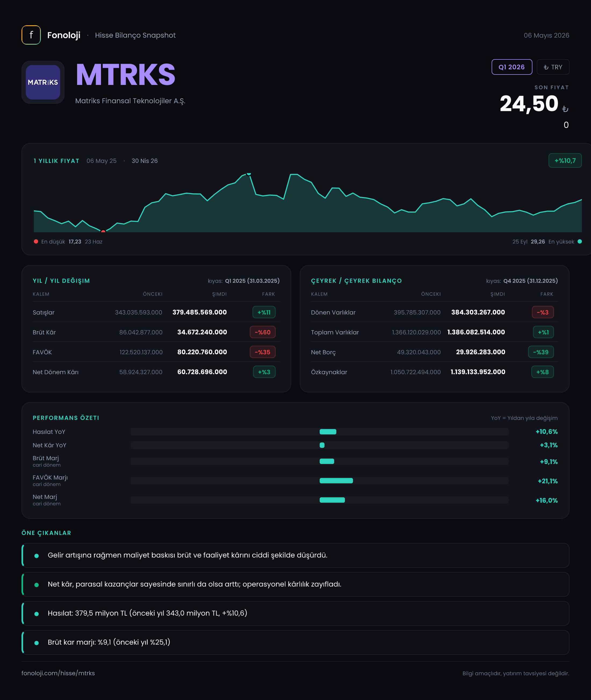Click the -%3 badge in Dönen Varlıklar row
Screen dimensions: 591x700
(543, 312)
